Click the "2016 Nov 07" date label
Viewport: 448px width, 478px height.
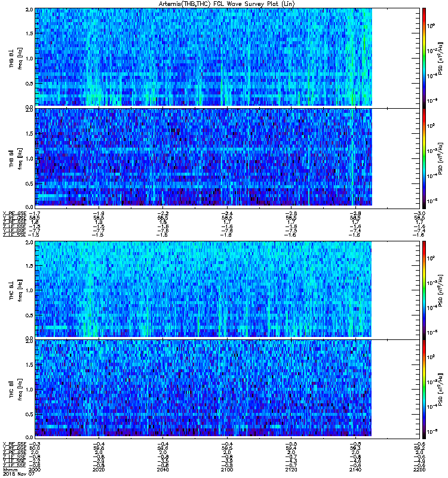(x=19, y=474)
